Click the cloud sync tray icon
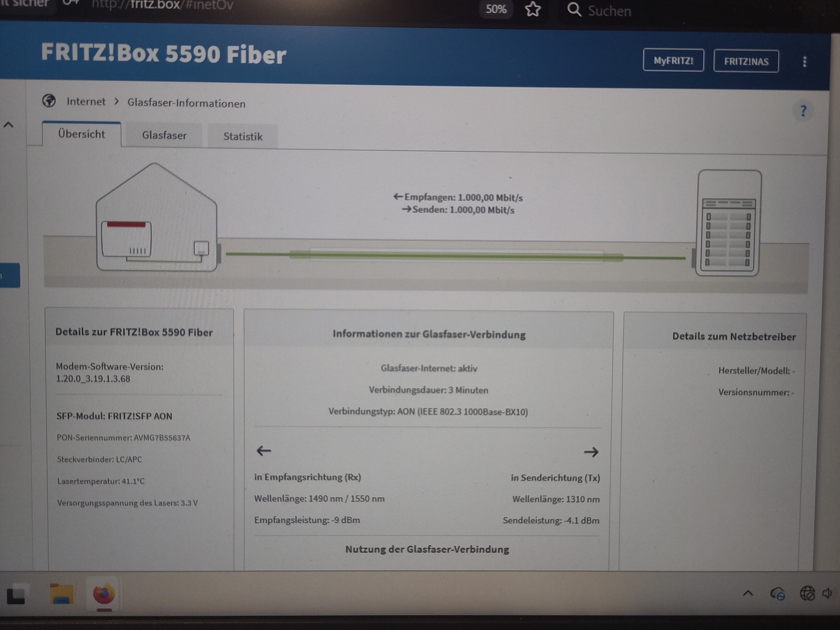The width and height of the screenshot is (840, 630). [x=777, y=594]
